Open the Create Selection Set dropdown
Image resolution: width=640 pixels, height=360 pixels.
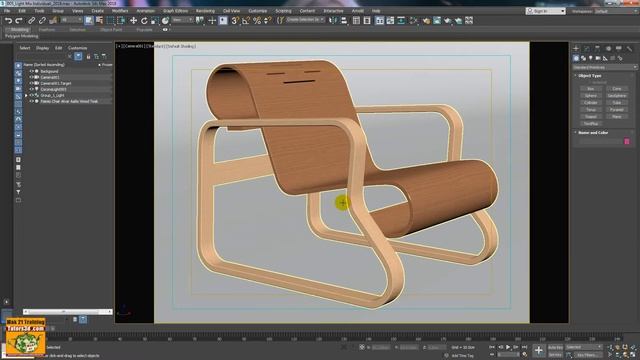305,20
